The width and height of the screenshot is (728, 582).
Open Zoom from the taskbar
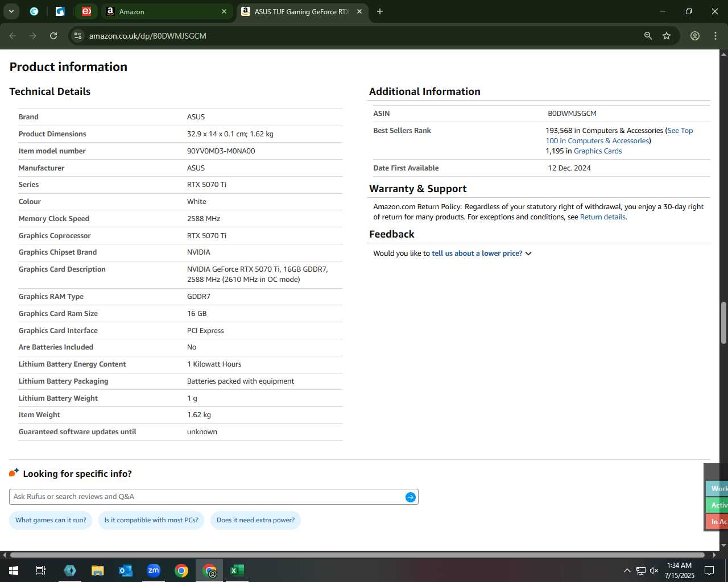click(x=154, y=570)
